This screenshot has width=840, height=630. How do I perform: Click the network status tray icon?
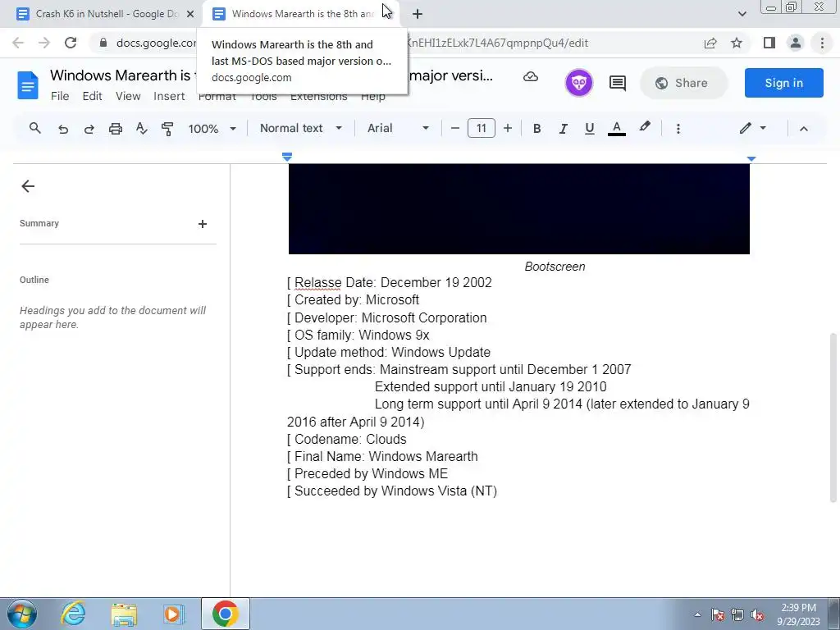click(737, 615)
